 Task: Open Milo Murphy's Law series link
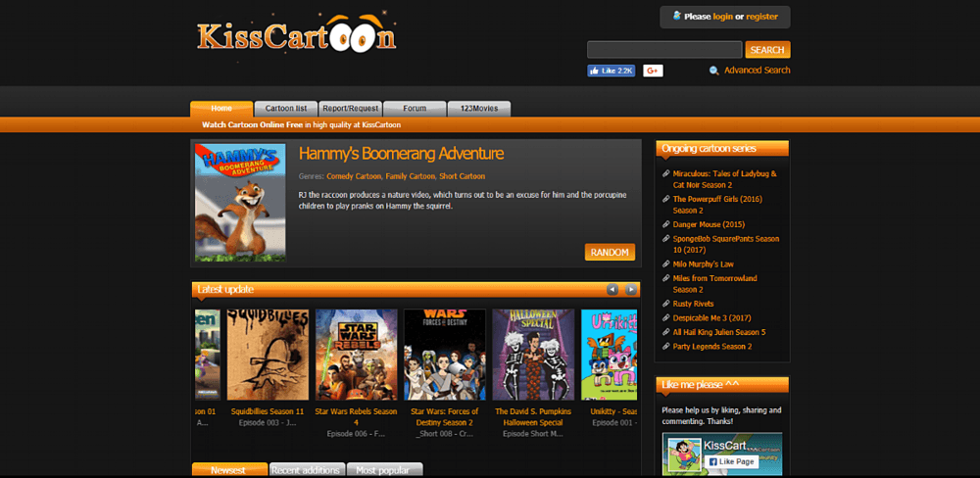[703, 263]
